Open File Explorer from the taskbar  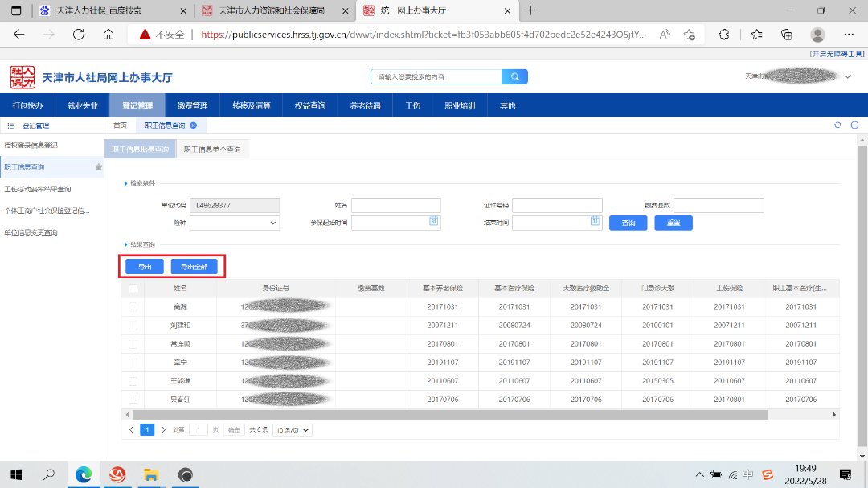[x=152, y=475]
